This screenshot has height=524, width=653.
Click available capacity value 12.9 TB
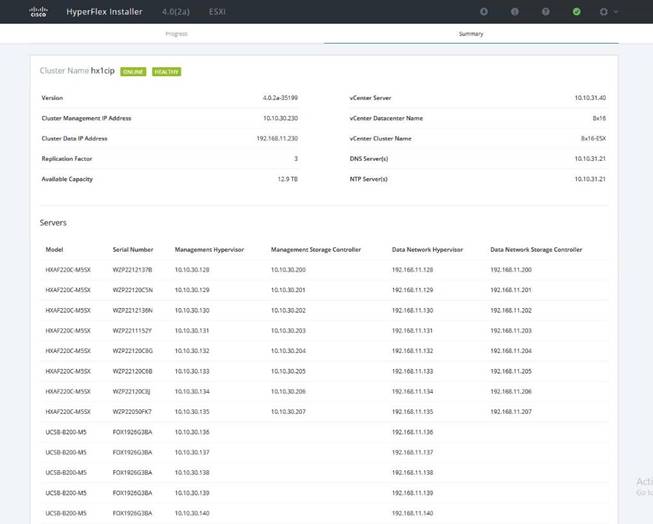click(287, 179)
